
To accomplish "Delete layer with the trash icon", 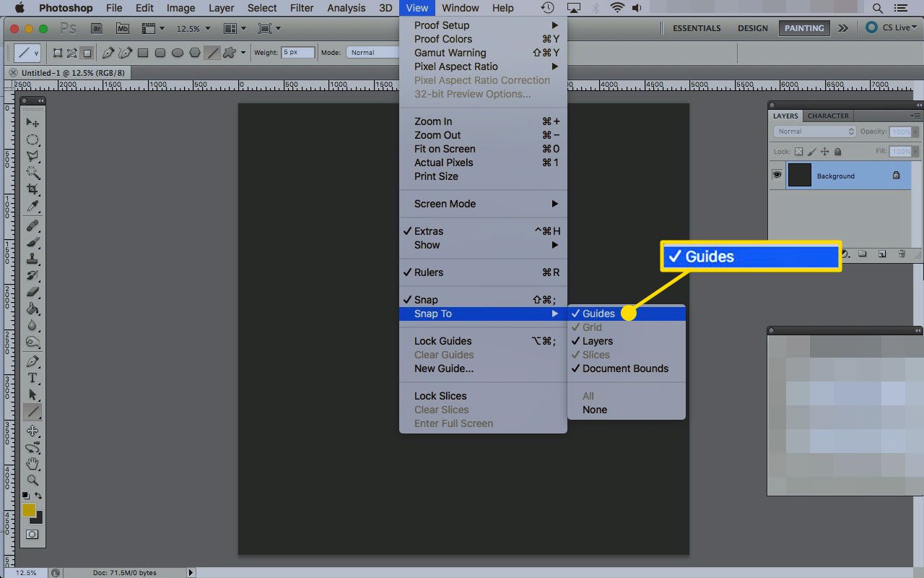I will click(902, 254).
